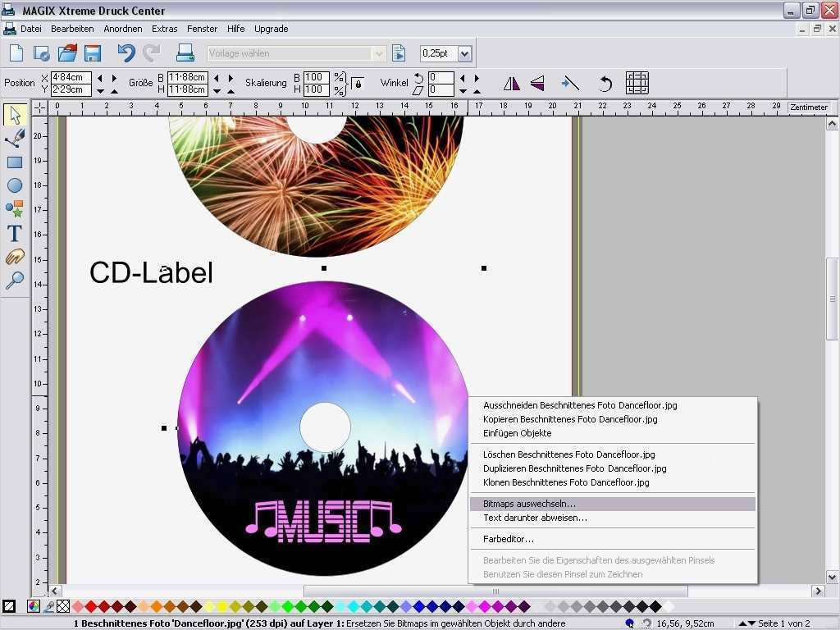840x630 pixels.
Task: Click right arrow beside Winkel rotation field
Action: click(477, 78)
